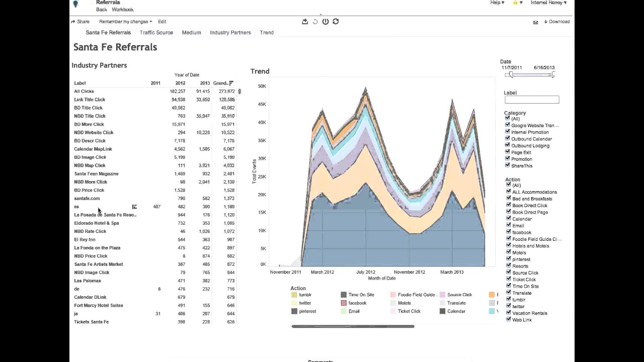Click the Foodie Field Guide legend swatch

click(x=393, y=295)
